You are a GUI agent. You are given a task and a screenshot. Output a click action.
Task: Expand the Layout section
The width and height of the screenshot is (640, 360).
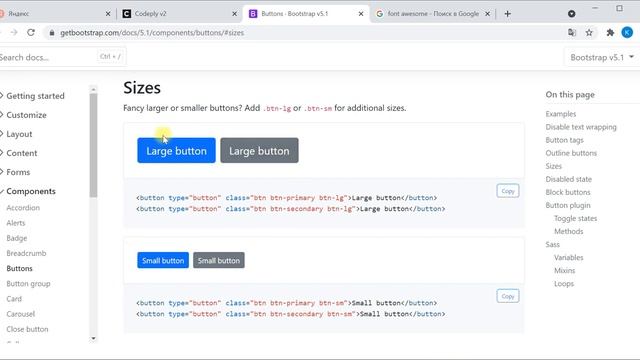[19, 134]
